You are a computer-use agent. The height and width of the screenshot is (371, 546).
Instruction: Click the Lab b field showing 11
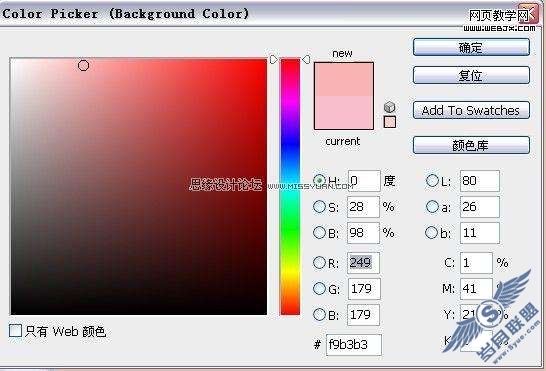click(x=479, y=233)
